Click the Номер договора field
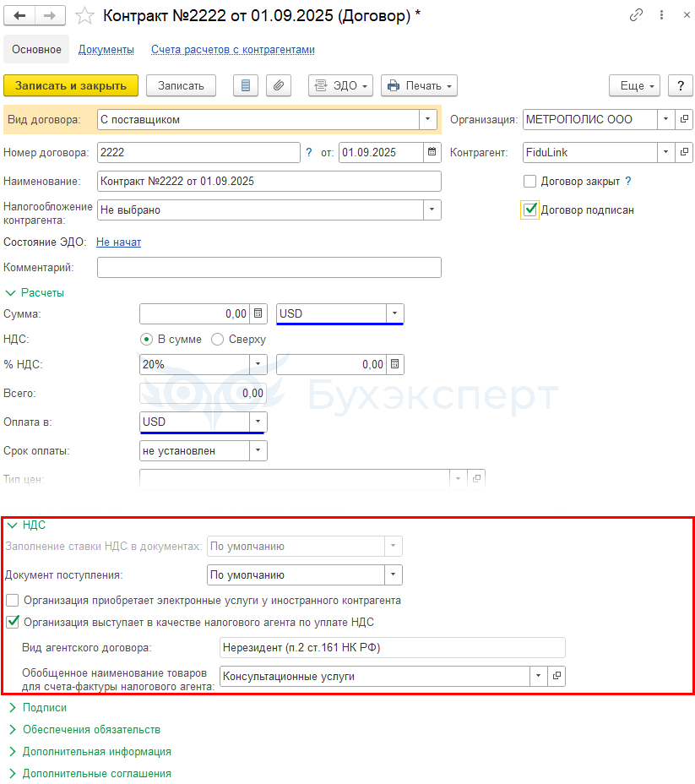This screenshot has width=695, height=784. click(x=198, y=153)
